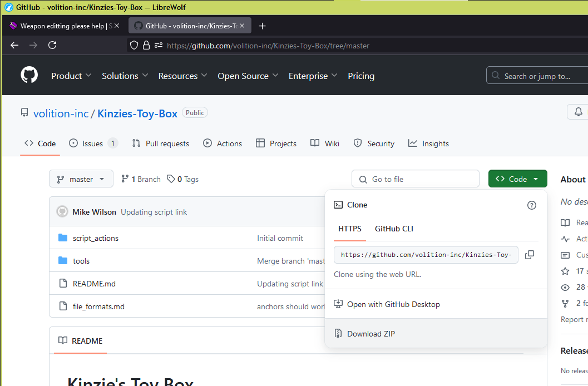
Task: Expand the Enterprise menu
Action: pos(313,76)
